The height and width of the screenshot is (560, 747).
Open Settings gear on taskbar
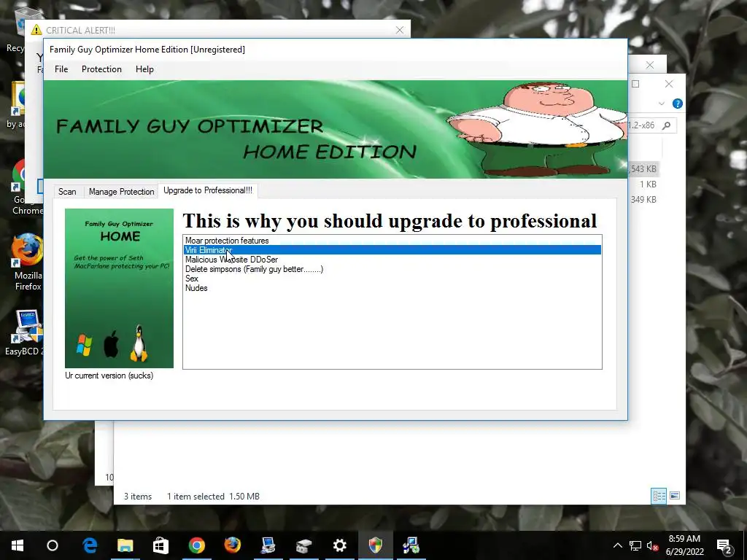[x=340, y=545]
